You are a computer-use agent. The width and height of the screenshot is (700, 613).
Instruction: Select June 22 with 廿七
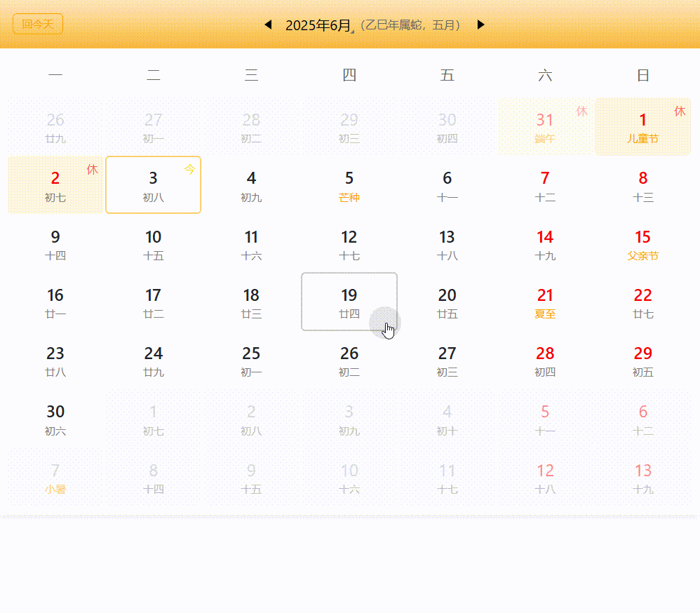click(x=643, y=302)
